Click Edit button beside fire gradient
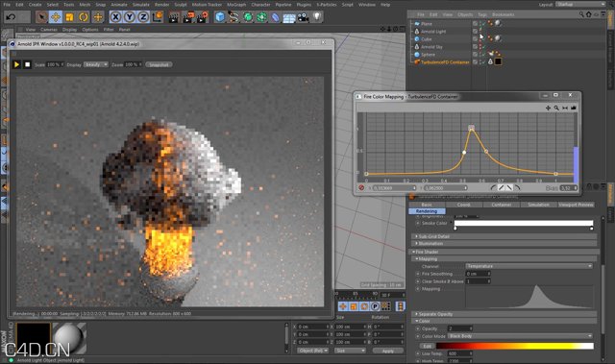Screen dimensions: 615x364 427,346
